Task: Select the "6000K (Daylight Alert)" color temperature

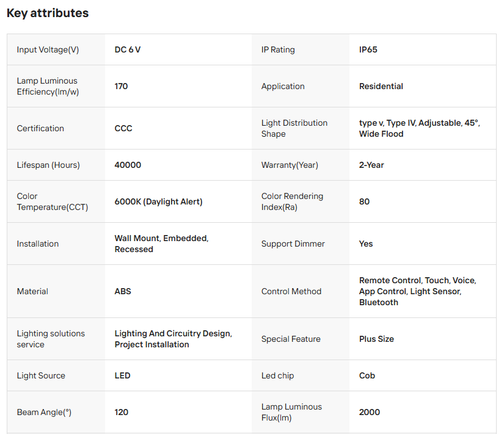Action: 158,201
